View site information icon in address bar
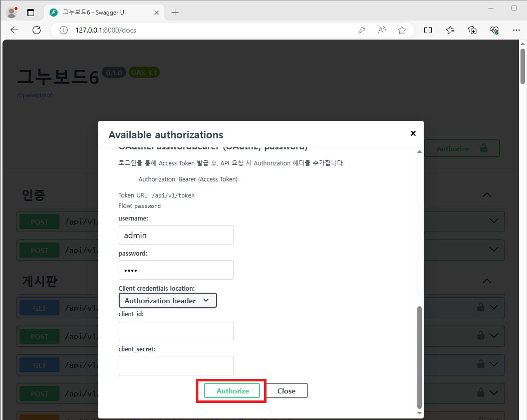 pos(64,30)
